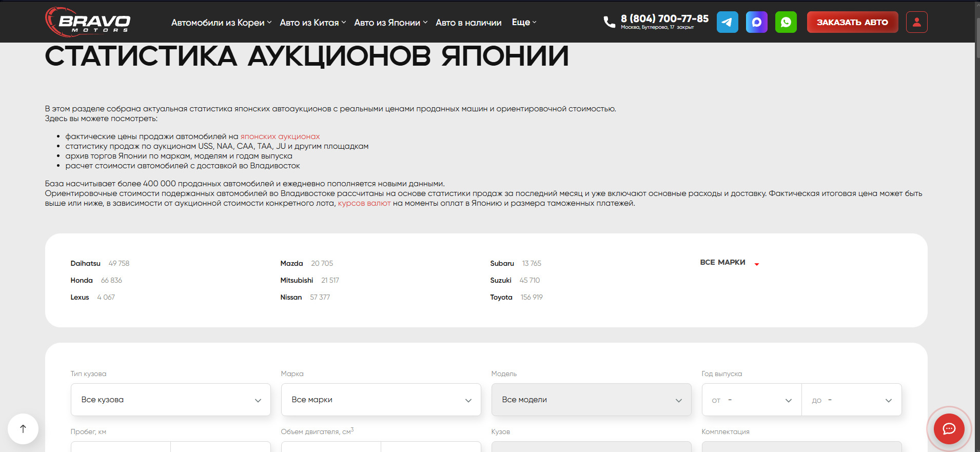Open the Авто в наличии page
The height and width of the screenshot is (452, 980).
coord(468,23)
